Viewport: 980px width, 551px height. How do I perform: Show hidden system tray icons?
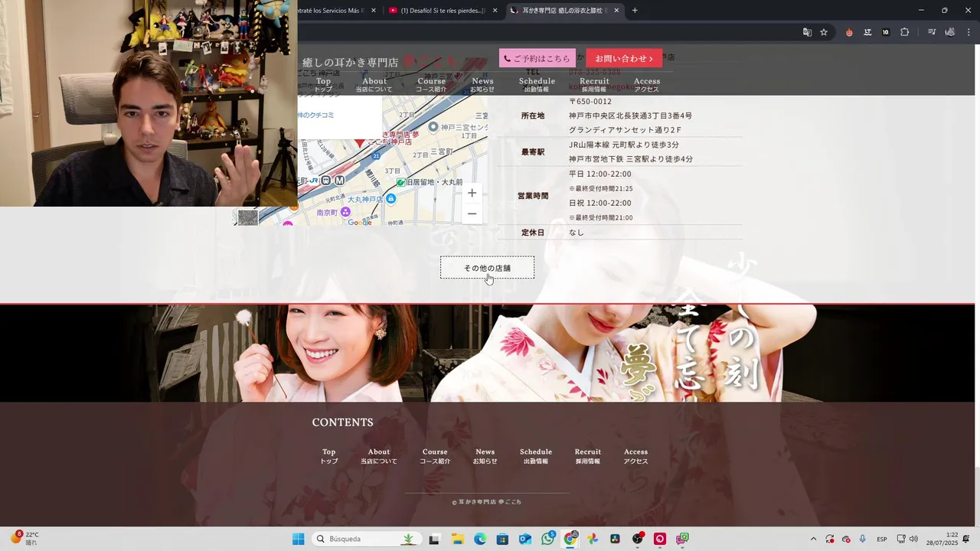coord(813,539)
